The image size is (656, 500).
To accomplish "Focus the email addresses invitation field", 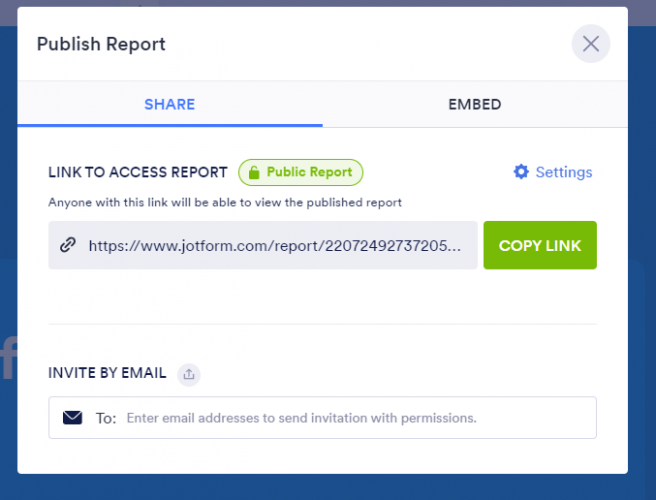I will (350, 417).
